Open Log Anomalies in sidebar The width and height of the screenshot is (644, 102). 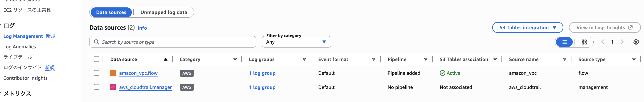[x=20, y=47]
